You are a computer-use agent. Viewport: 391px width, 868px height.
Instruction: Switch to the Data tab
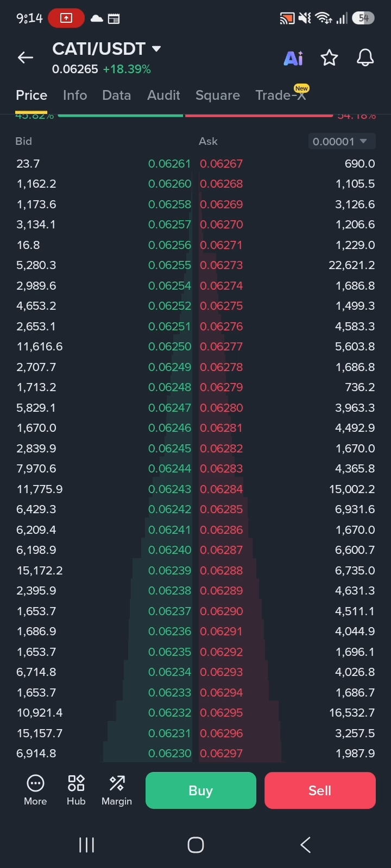117,95
